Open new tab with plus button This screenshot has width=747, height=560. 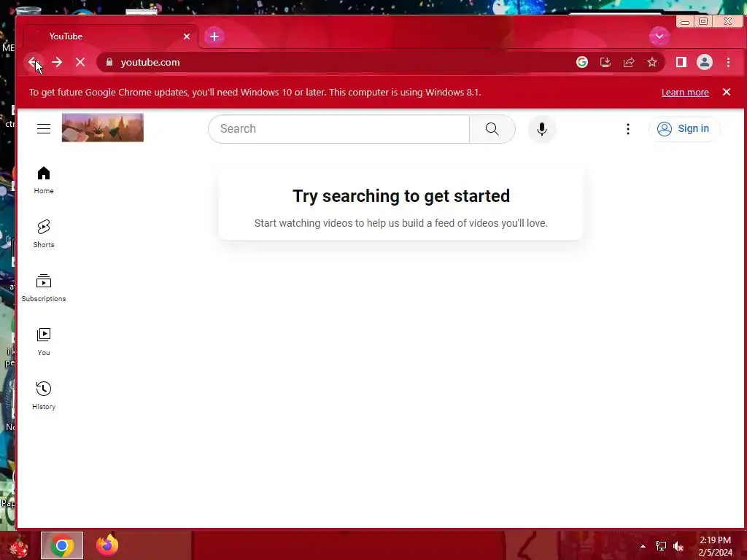[214, 36]
